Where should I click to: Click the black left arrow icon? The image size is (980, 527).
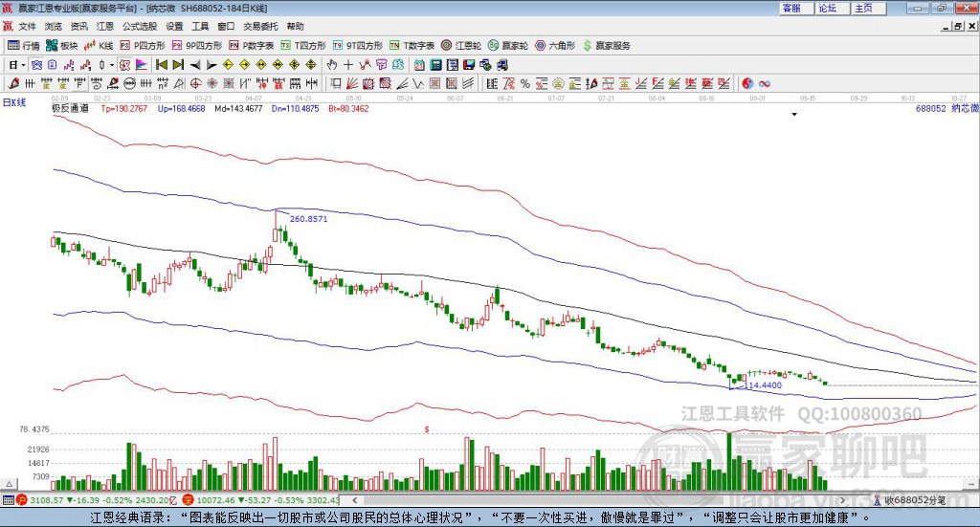tap(195, 65)
